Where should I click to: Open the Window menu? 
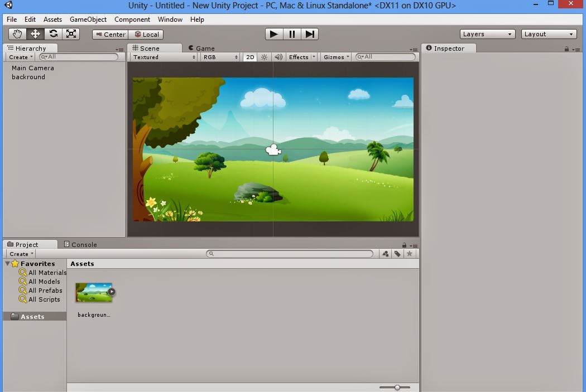[170, 20]
